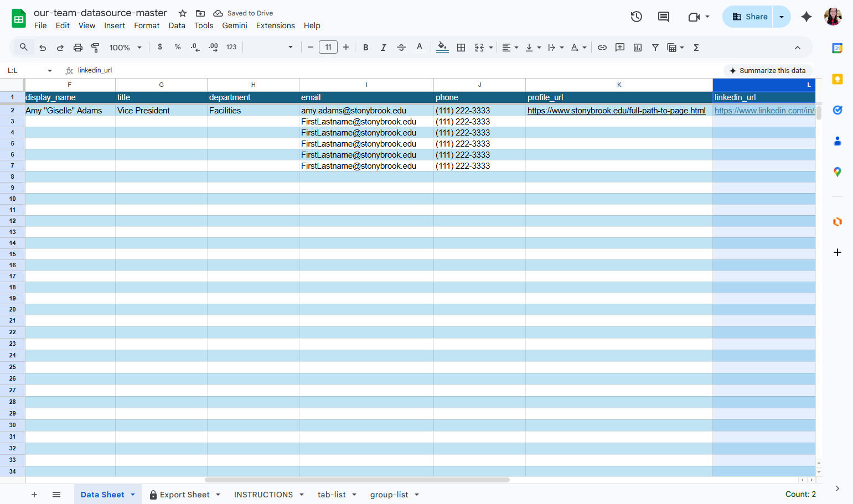
Task: Create a filter with funnel icon
Action: pos(655,48)
